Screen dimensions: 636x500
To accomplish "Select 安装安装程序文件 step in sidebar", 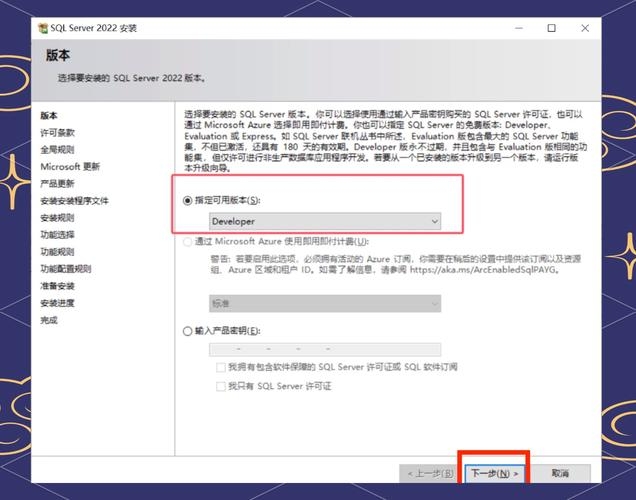I will (x=75, y=201).
